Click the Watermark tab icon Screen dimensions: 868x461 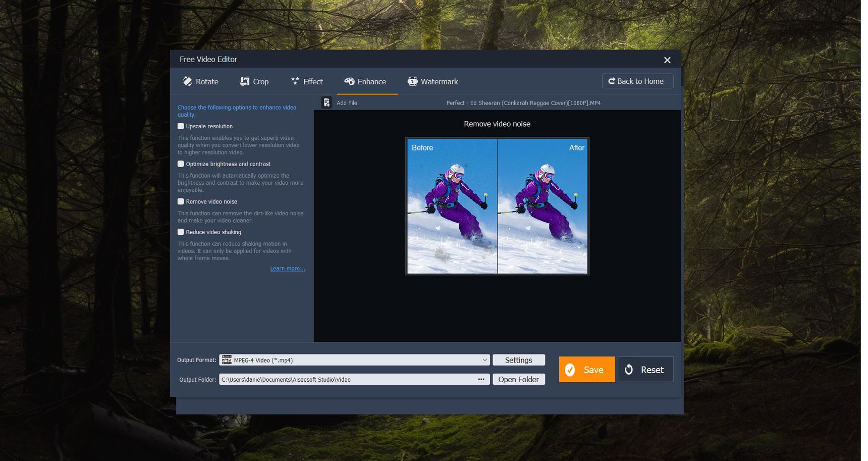(413, 81)
